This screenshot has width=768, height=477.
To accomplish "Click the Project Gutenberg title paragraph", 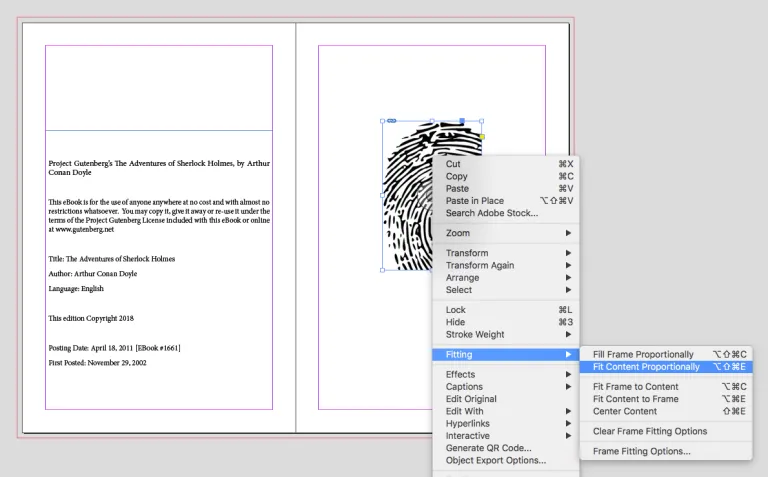I will click(x=159, y=168).
